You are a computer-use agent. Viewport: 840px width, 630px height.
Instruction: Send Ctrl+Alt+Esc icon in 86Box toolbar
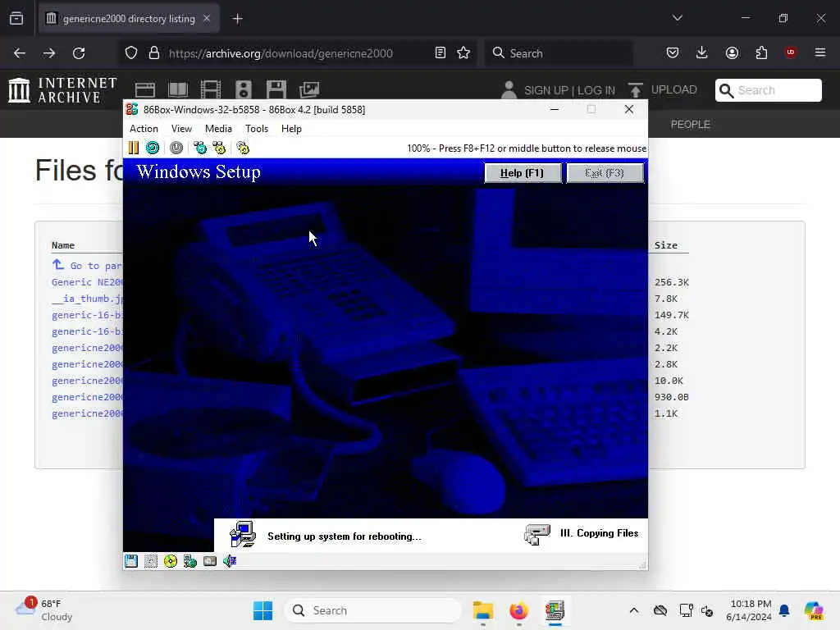219,148
